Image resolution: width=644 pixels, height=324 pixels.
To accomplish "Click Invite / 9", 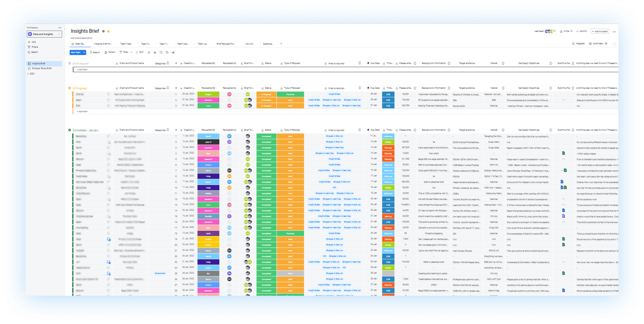I will [x=566, y=31].
